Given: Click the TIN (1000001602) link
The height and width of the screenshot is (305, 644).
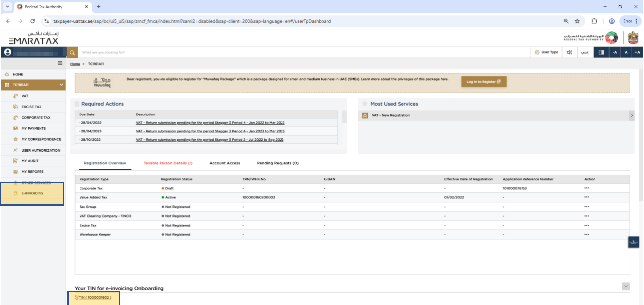Looking at the screenshot, I should (x=95, y=298).
